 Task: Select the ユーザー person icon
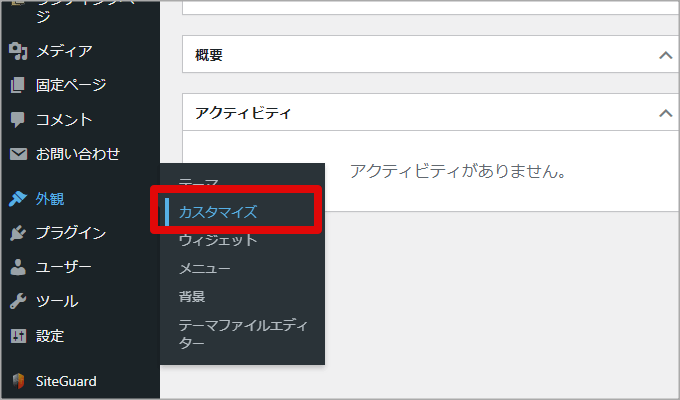(x=18, y=267)
